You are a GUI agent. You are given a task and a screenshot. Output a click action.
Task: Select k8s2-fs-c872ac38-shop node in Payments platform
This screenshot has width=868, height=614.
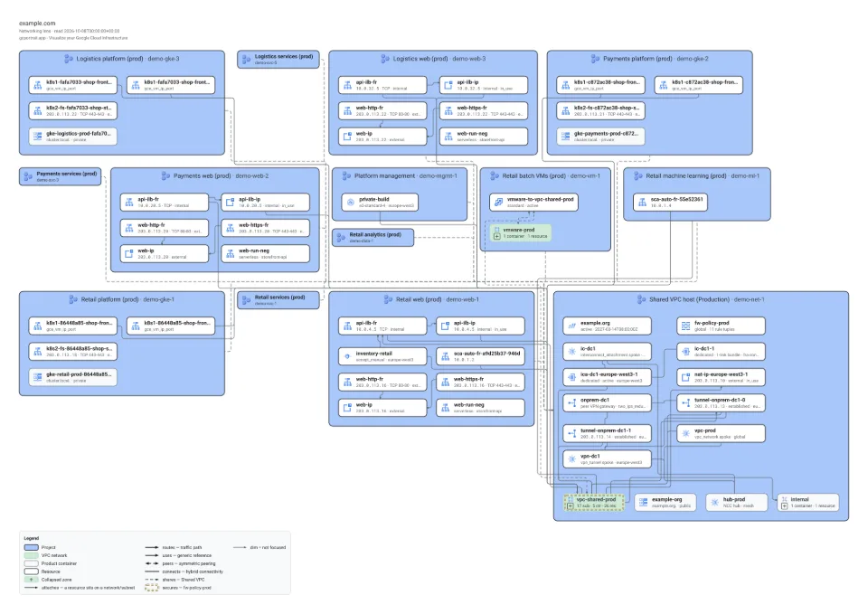(x=600, y=110)
